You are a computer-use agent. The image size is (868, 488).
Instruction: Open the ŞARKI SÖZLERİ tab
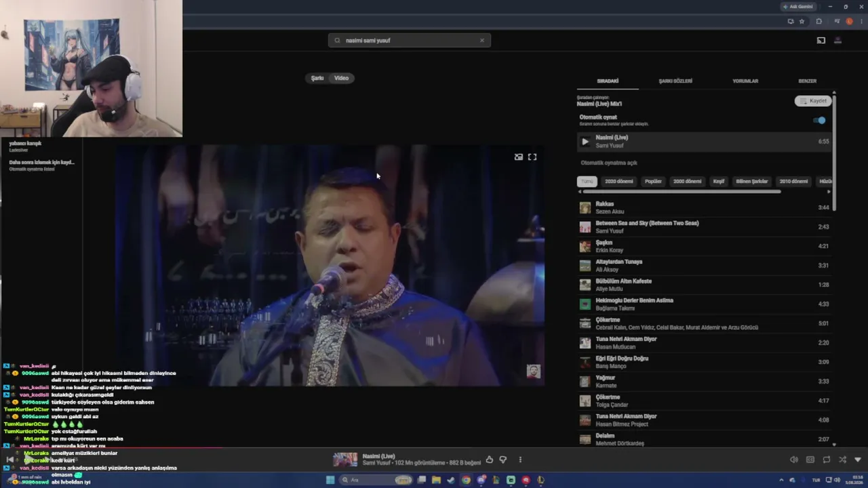pyautogui.click(x=675, y=81)
